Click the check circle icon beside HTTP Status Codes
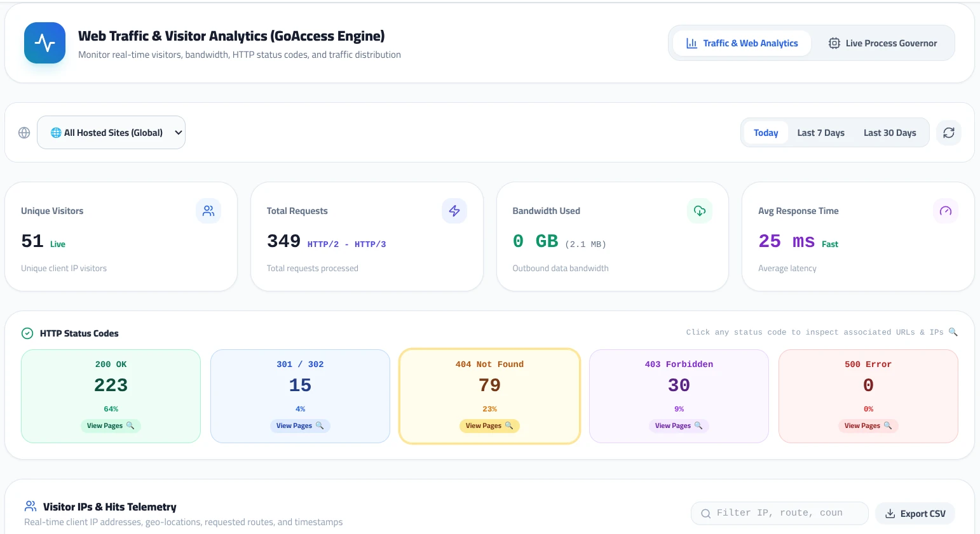980x534 pixels. pyautogui.click(x=27, y=333)
